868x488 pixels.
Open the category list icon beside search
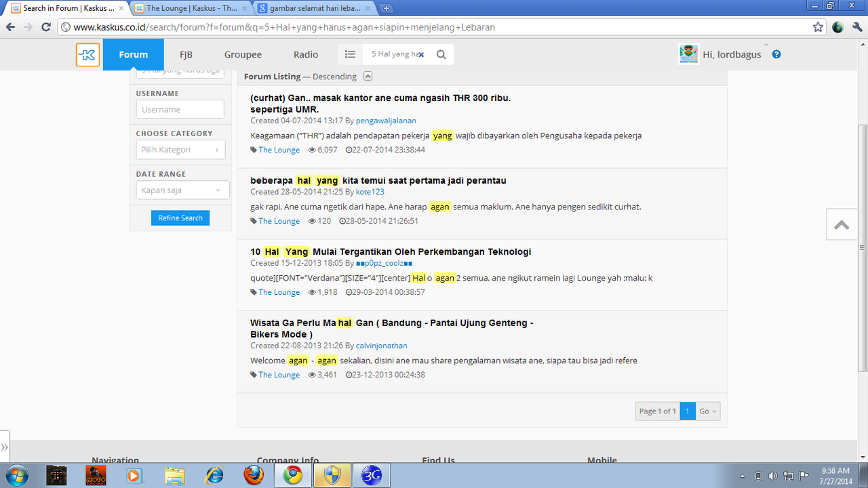pos(350,54)
